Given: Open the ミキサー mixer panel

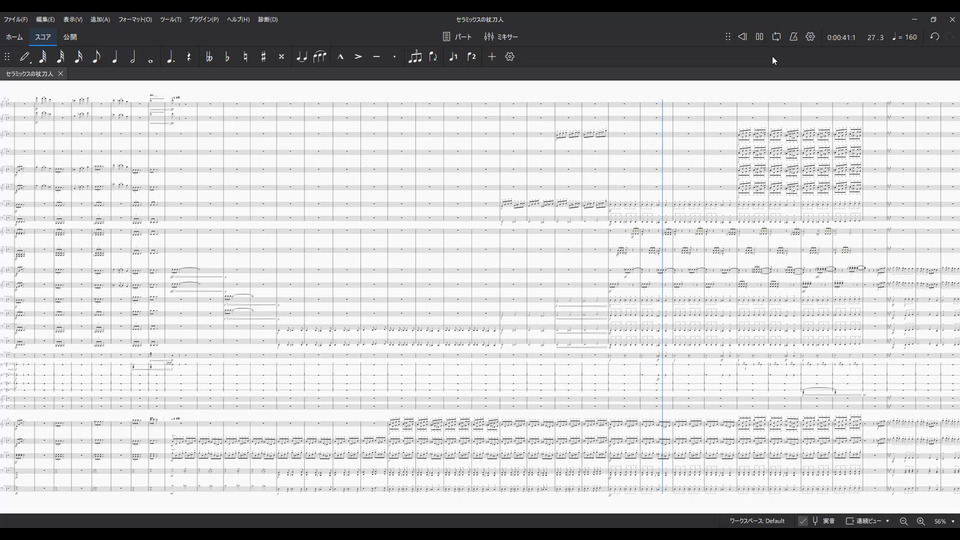Looking at the screenshot, I should [x=501, y=37].
